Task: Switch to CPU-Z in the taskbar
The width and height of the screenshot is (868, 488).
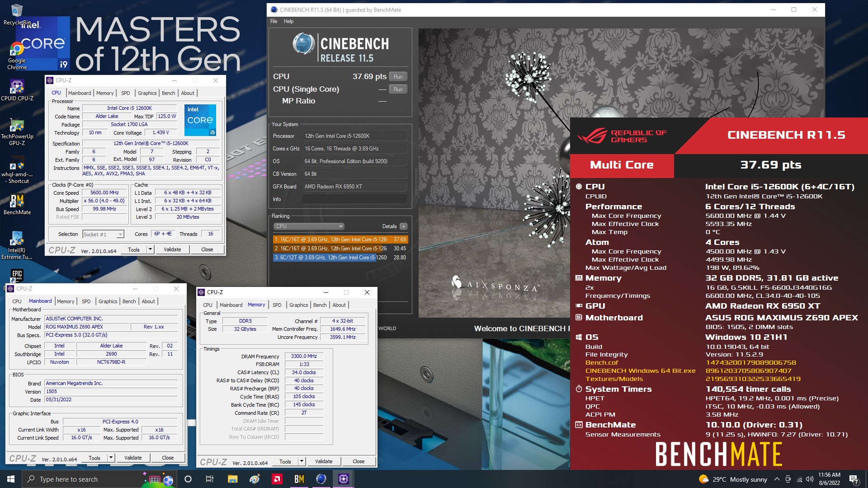Action: point(343,479)
